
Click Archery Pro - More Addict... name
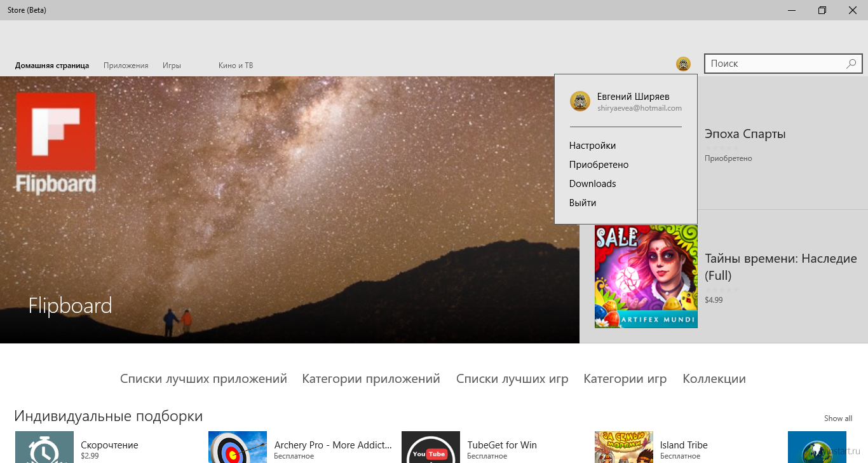pyautogui.click(x=334, y=445)
